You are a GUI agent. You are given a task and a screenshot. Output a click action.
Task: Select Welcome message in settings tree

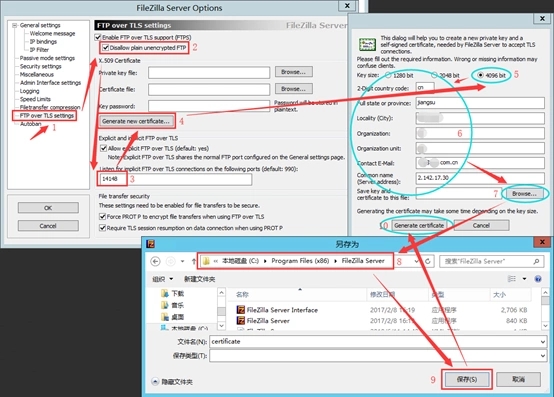pos(52,34)
